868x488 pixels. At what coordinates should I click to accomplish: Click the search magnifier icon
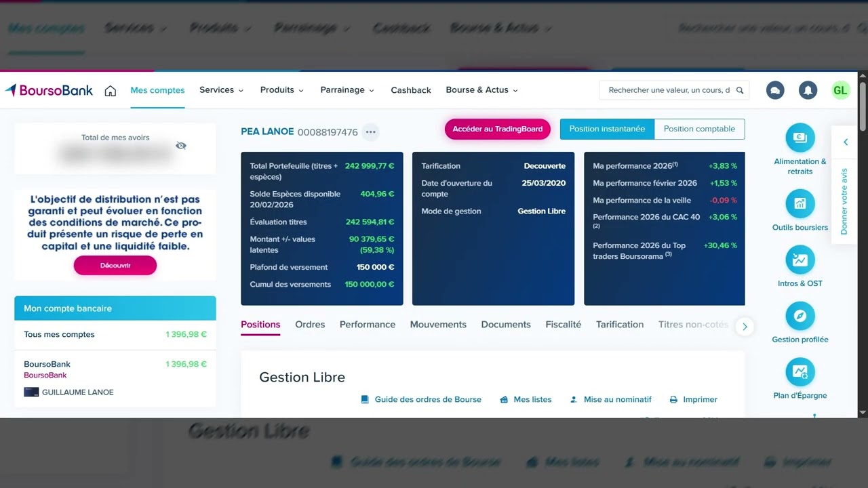tap(740, 90)
